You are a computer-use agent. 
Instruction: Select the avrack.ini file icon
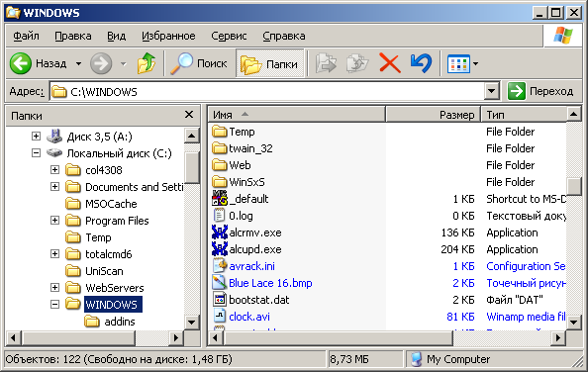click(220, 266)
